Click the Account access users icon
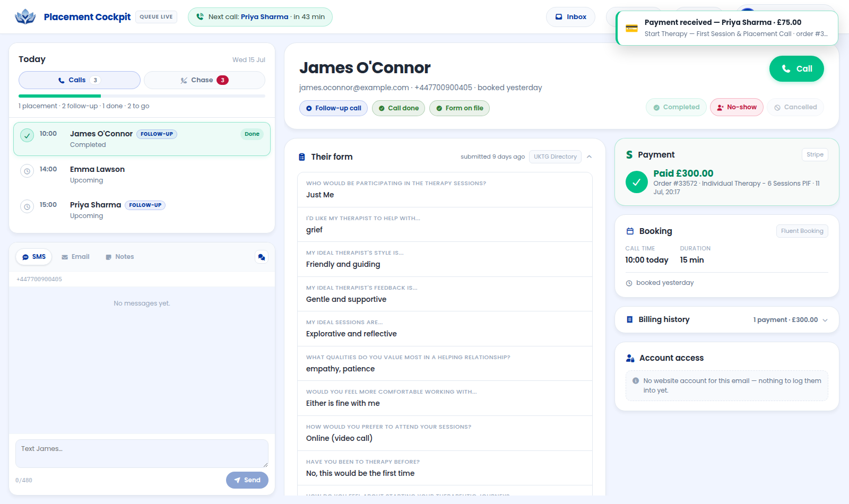The height and width of the screenshot is (504, 849). coord(630,359)
